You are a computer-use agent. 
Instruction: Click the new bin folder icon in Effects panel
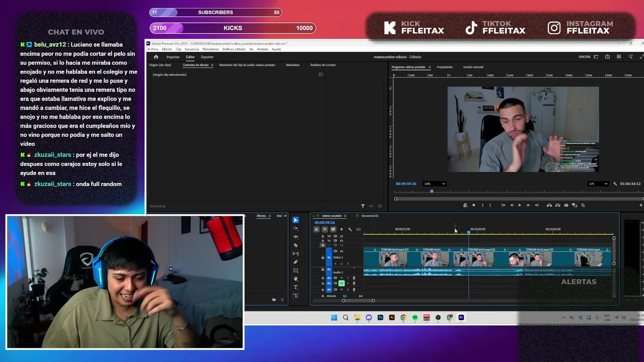[274, 300]
